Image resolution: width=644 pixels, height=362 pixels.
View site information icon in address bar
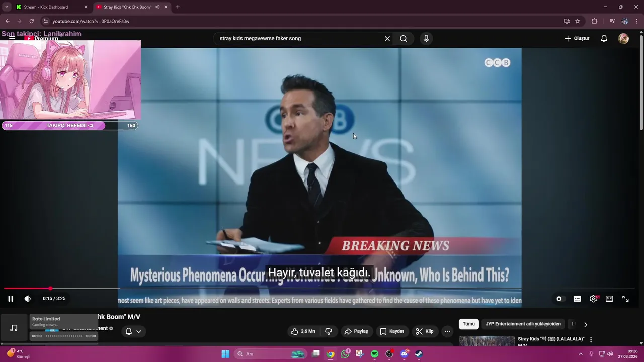tap(45, 21)
